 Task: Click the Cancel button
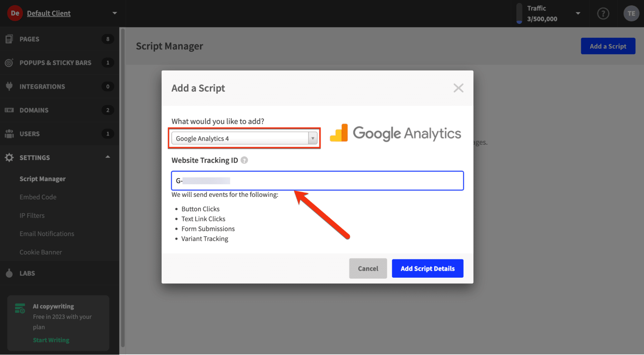point(368,268)
